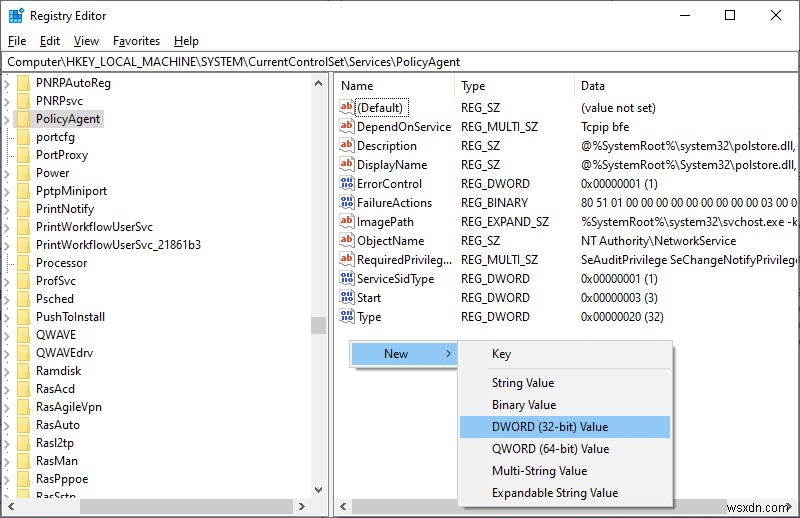
Task: Expand the QWAVEdrv tree node
Action: point(7,353)
